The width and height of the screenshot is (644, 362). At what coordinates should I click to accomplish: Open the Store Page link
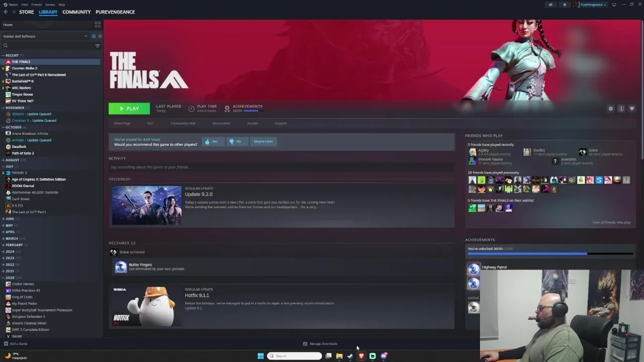click(122, 123)
